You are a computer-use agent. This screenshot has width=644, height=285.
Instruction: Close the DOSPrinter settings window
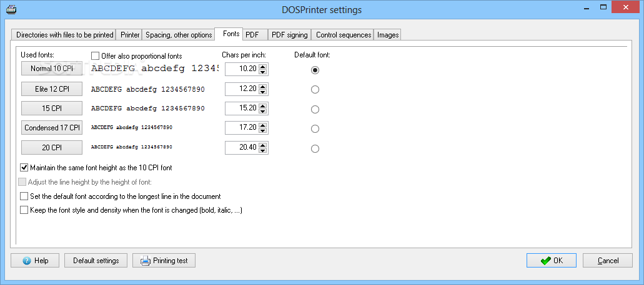(627, 7)
